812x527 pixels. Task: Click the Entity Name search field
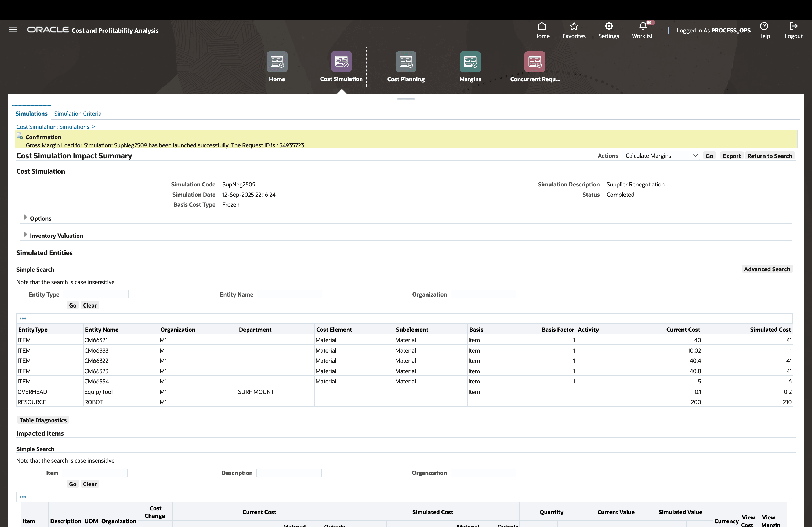[289, 294]
